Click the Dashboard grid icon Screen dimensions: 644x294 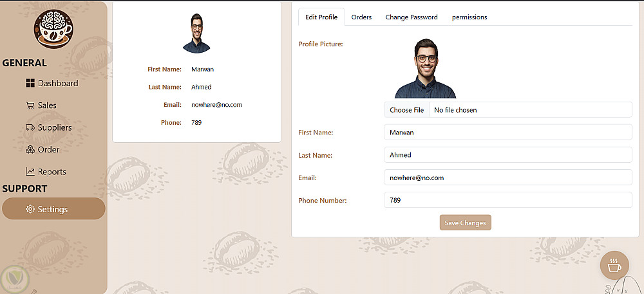[30, 83]
